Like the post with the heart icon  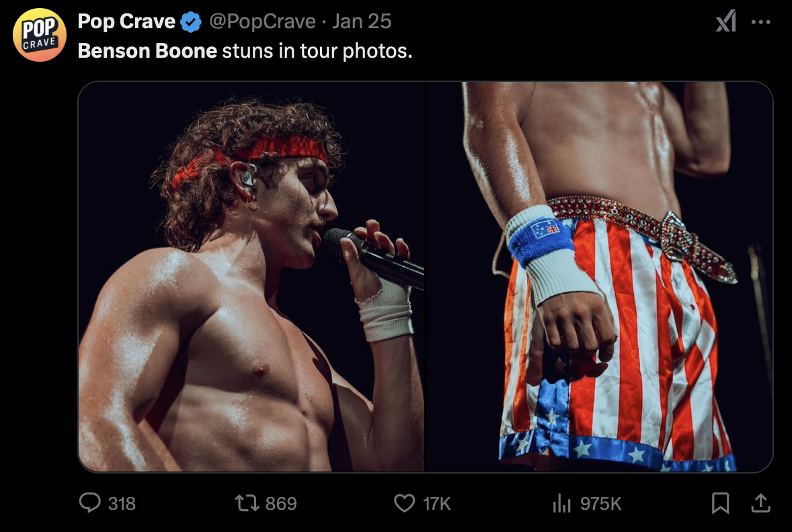404,503
